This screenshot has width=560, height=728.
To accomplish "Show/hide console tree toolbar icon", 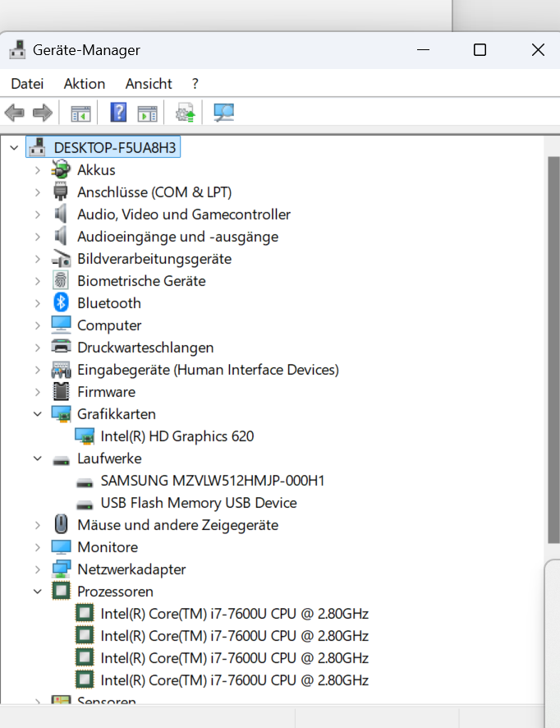I will [x=80, y=113].
